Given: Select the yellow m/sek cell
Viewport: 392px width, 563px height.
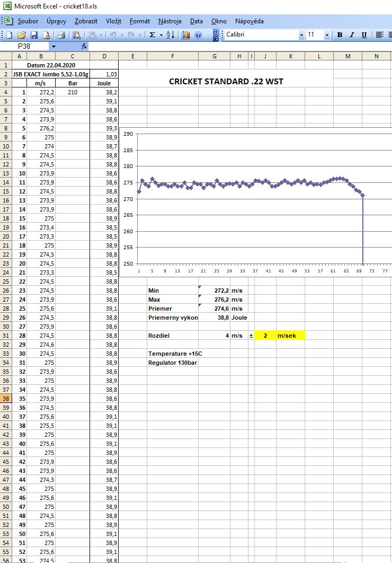Looking at the screenshot, I should tap(290, 336).
